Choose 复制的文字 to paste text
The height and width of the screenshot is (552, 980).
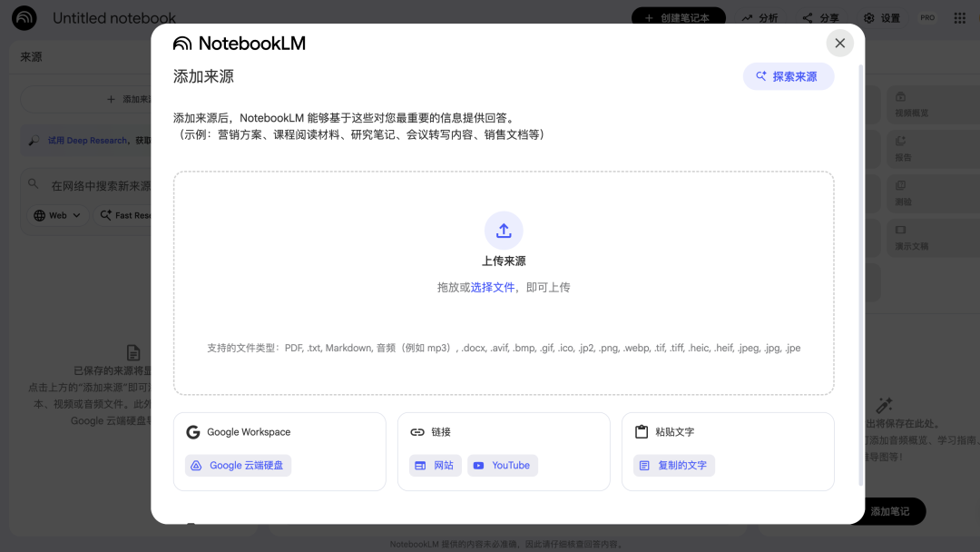tap(673, 465)
